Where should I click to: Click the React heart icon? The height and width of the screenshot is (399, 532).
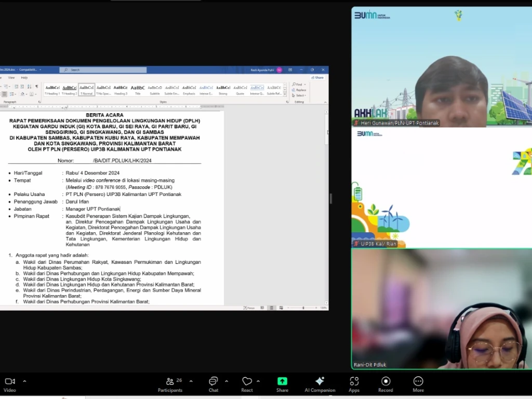click(x=247, y=382)
